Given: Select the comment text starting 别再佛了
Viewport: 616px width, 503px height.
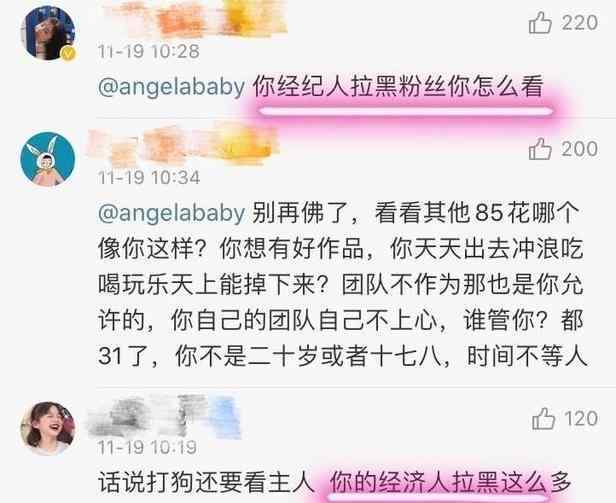Looking at the screenshot, I should tap(343, 285).
